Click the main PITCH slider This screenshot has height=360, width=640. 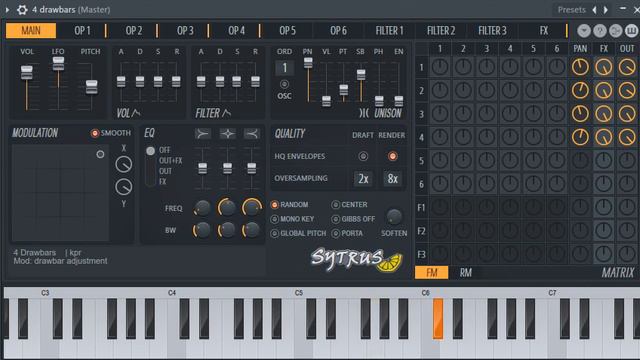[92, 87]
